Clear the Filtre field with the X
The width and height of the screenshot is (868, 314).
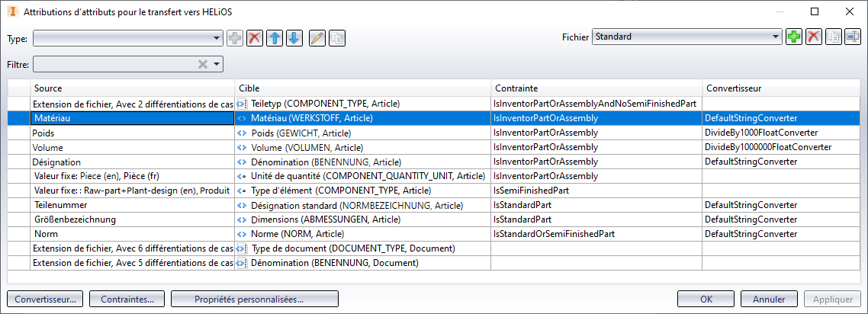[203, 64]
